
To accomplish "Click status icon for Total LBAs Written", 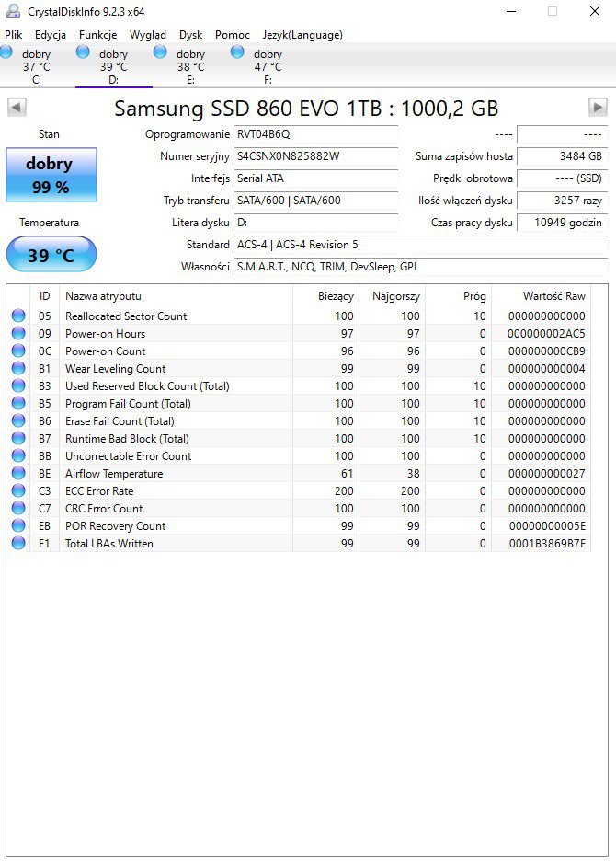I will 18,543.
